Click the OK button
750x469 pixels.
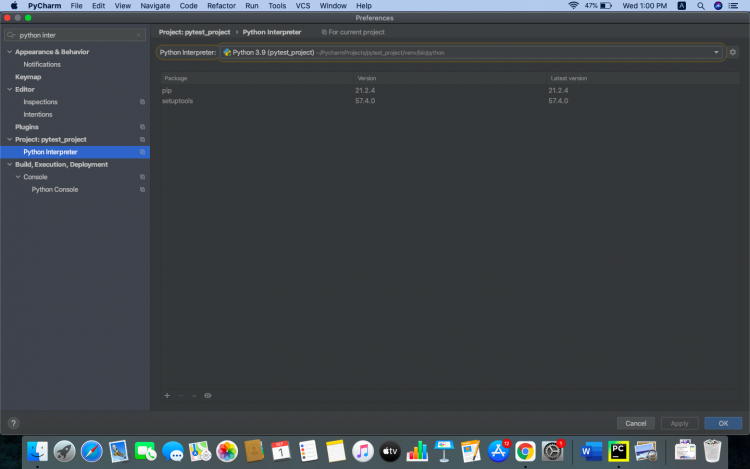click(x=723, y=423)
